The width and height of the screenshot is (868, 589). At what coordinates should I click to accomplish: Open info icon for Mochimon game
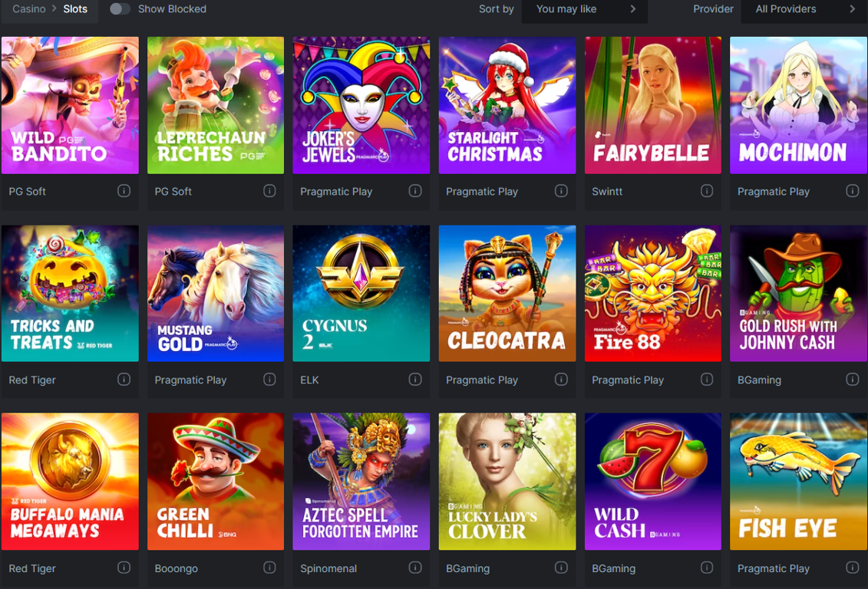pos(853,191)
